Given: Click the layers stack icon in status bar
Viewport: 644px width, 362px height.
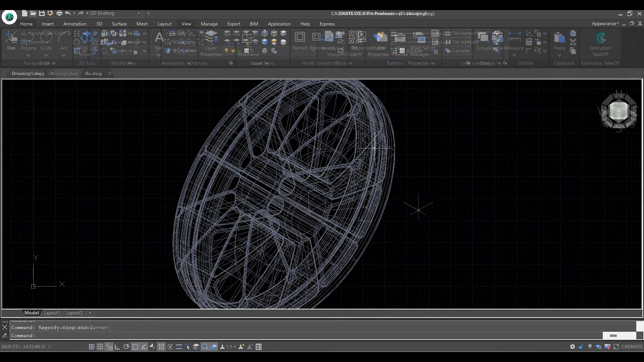Looking at the screenshot, I should pyautogui.click(x=196, y=346).
